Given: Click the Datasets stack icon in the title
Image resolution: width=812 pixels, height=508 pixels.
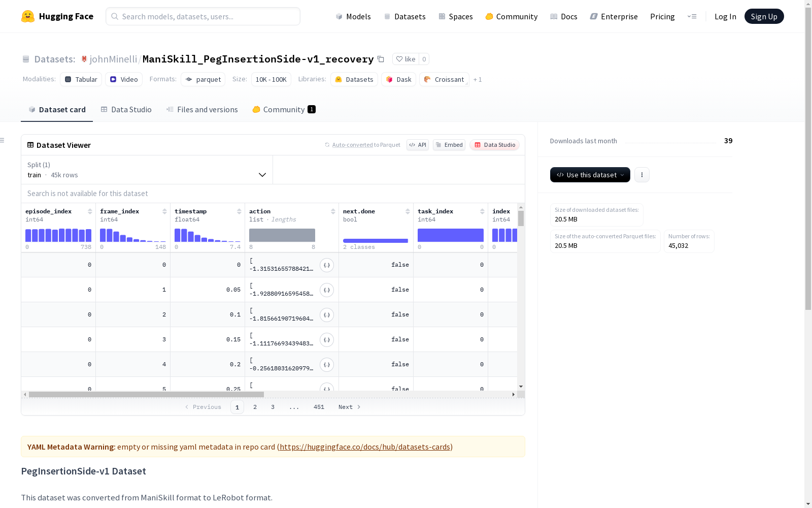Looking at the screenshot, I should [x=26, y=59].
